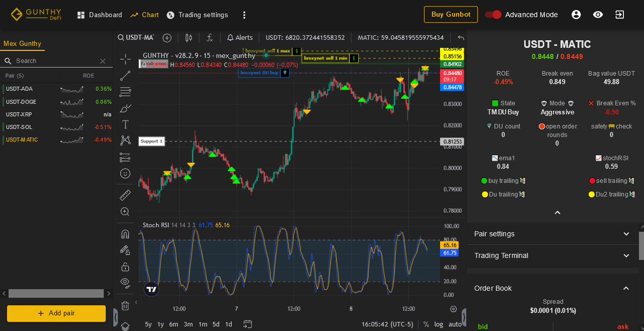This screenshot has height=331, width=644.
Task: Open the Dashboard page
Action: [100, 15]
